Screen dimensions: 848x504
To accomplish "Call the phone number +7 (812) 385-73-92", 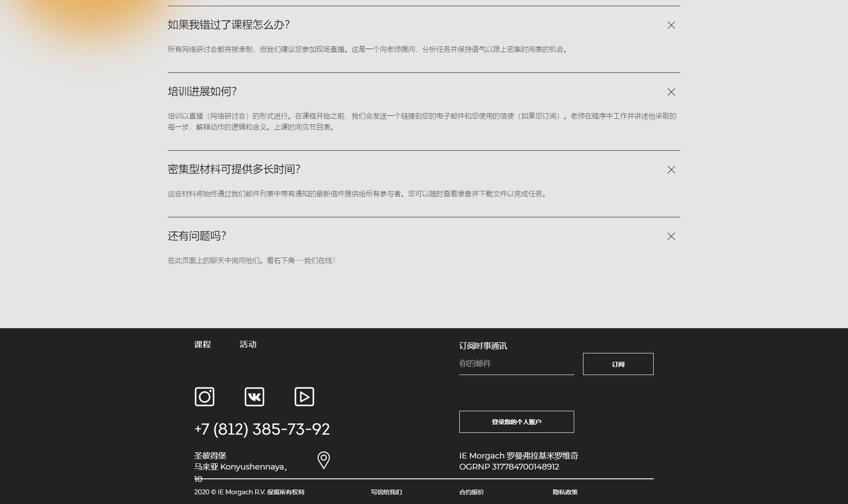I will click(262, 429).
